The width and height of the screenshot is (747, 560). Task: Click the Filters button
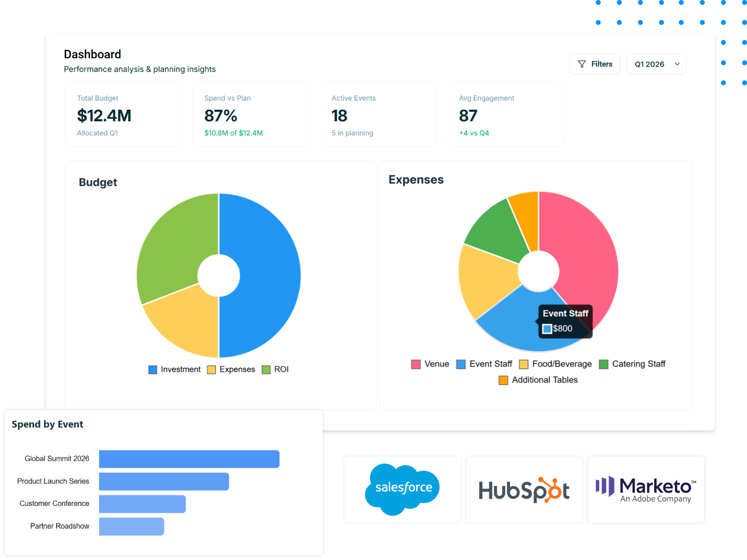pos(594,64)
